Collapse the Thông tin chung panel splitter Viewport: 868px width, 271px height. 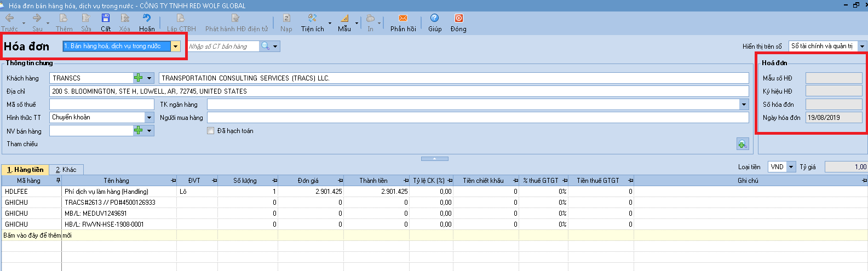pyautogui.click(x=435, y=159)
